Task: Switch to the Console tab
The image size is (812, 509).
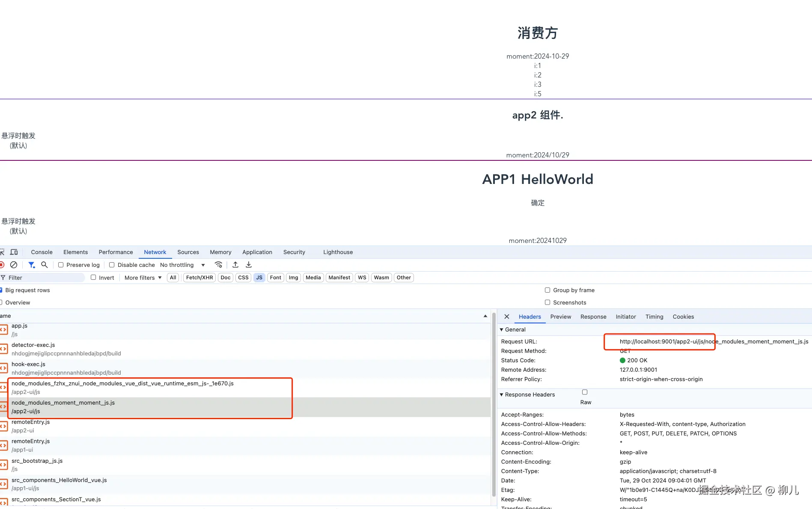Action: pyautogui.click(x=42, y=252)
